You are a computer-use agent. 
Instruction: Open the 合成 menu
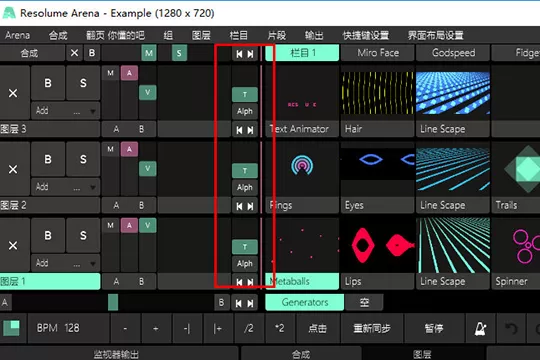(x=58, y=35)
